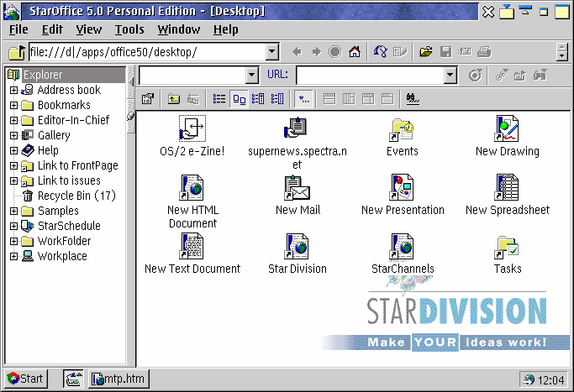The image size is (574, 392).
Task: Open the Star Division desktop icon
Action: click(297, 246)
